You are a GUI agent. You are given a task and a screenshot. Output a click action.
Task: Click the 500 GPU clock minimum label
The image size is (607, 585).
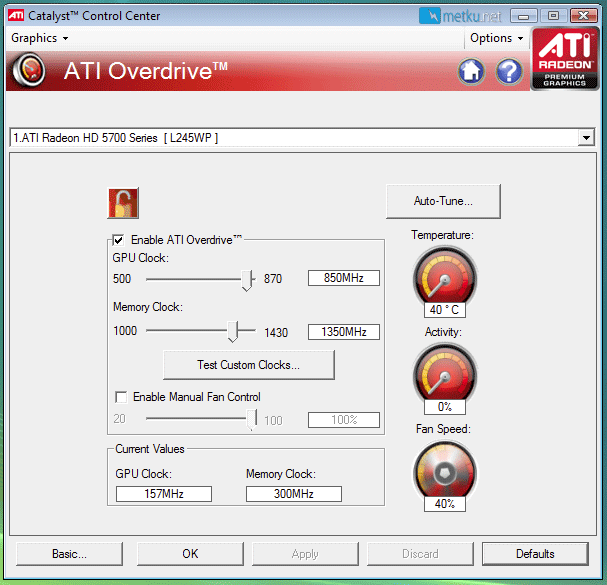pos(122,279)
